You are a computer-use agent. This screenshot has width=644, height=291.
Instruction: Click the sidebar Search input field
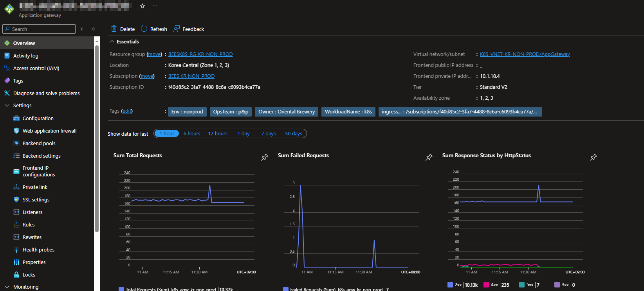[39, 29]
